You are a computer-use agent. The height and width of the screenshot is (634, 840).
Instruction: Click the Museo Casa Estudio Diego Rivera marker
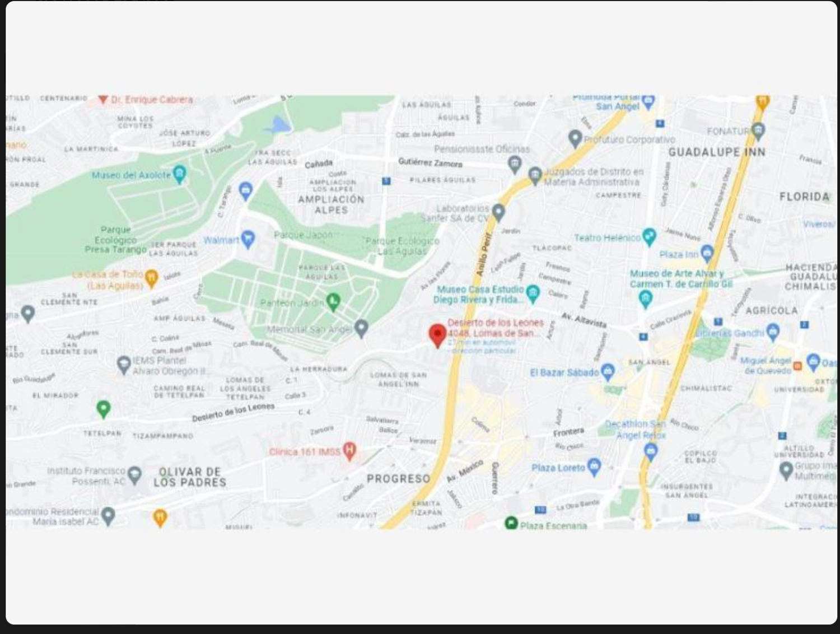coord(533,293)
